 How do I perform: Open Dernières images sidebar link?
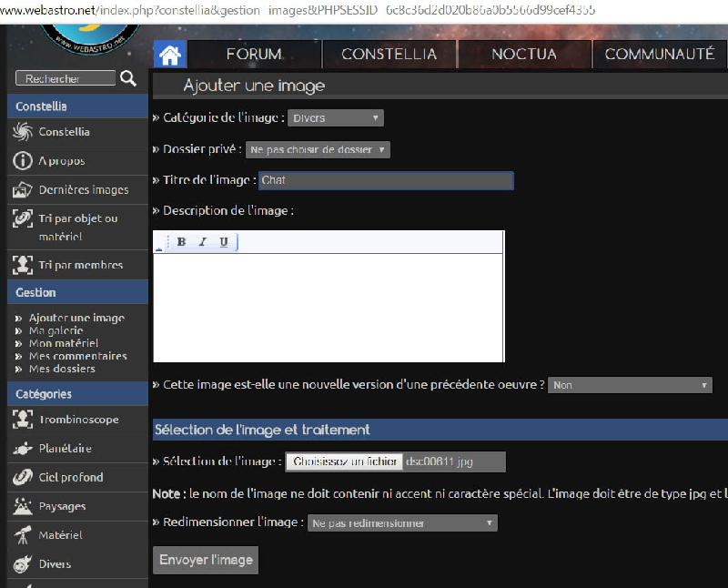click(x=84, y=189)
